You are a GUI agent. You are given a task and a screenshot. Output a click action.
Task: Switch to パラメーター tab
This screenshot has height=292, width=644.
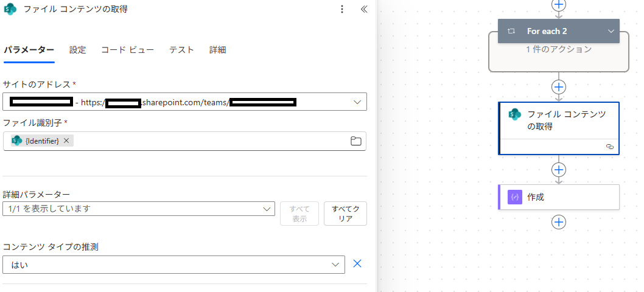(29, 50)
